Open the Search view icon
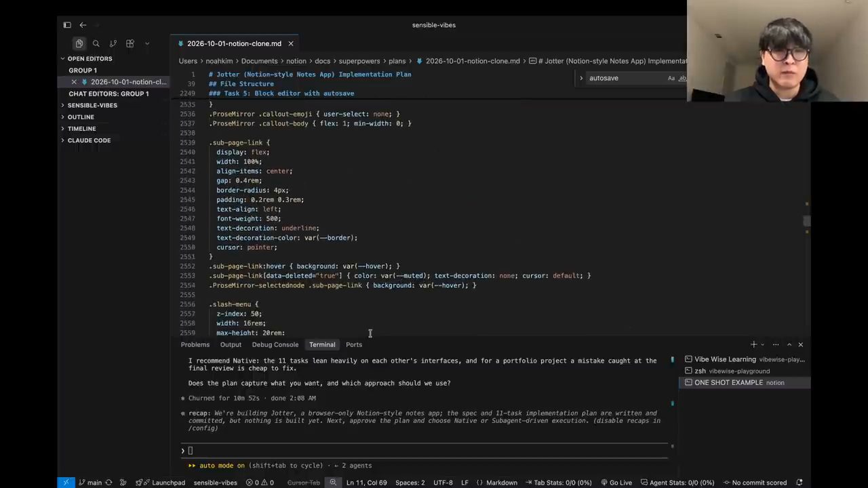Viewport: 868px width, 488px height. pyautogui.click(x=96, y=43)
